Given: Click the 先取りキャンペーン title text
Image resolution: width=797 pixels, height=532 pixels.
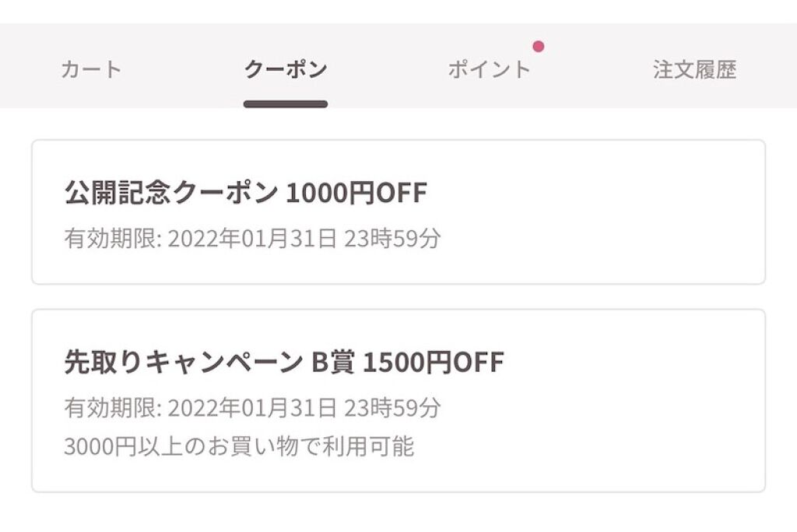Looking at the screenshot, I should [182, 362].
